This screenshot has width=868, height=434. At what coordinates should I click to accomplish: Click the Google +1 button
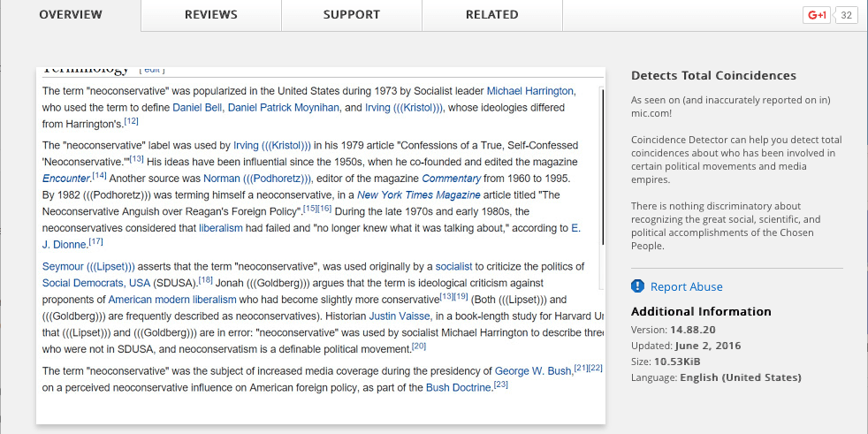tap(817, 15)
